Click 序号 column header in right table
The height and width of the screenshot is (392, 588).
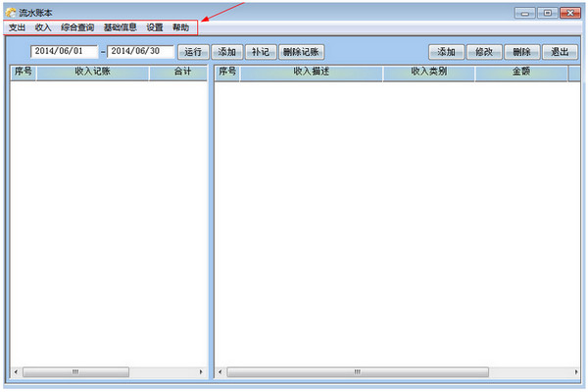(x=227, y=73)
